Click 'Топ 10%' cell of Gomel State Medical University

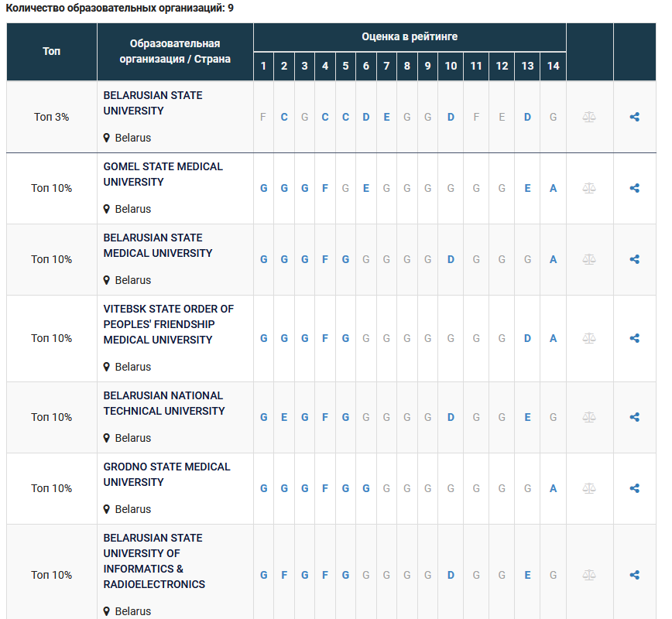pos(51,188)
